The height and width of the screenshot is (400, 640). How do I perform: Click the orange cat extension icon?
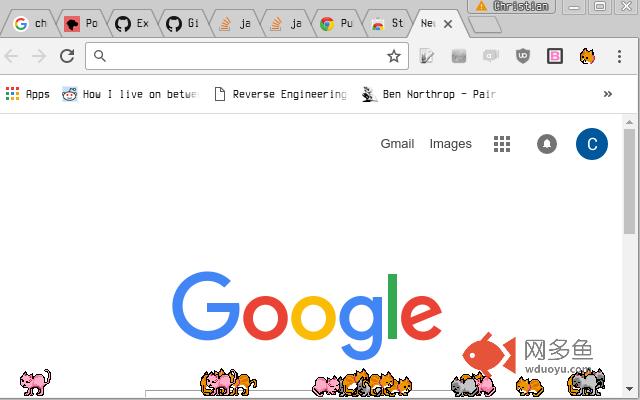click(x=587, y=56)
